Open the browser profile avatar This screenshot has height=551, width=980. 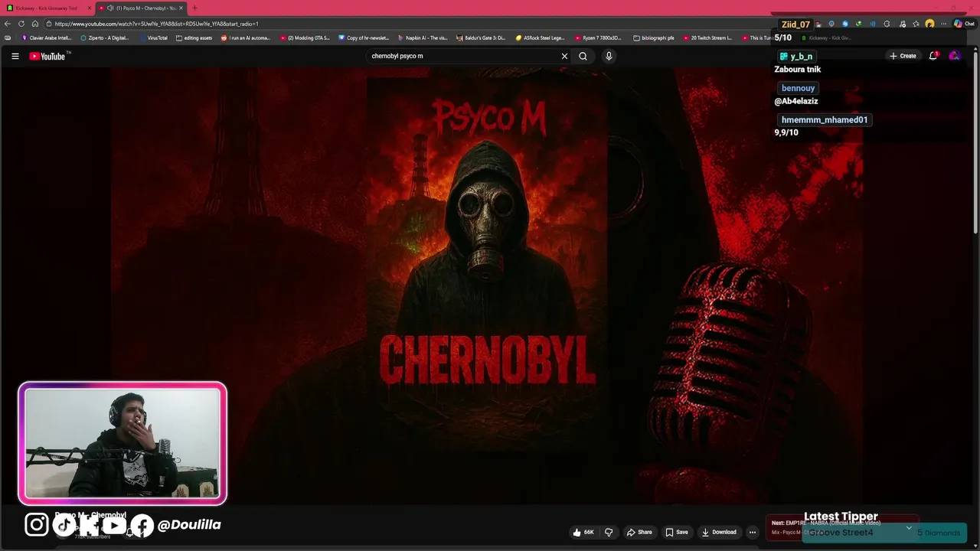[929, 24]
